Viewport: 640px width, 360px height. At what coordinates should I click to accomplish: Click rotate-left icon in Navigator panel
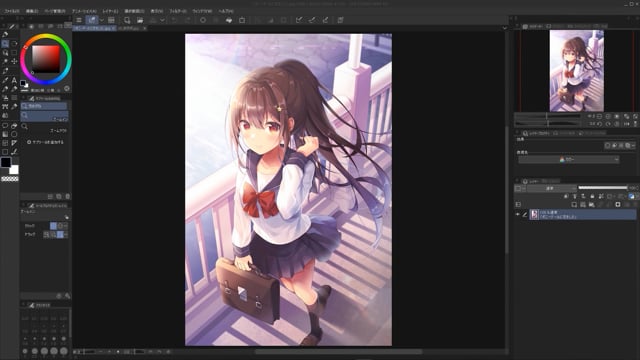[x=600, y=124]
